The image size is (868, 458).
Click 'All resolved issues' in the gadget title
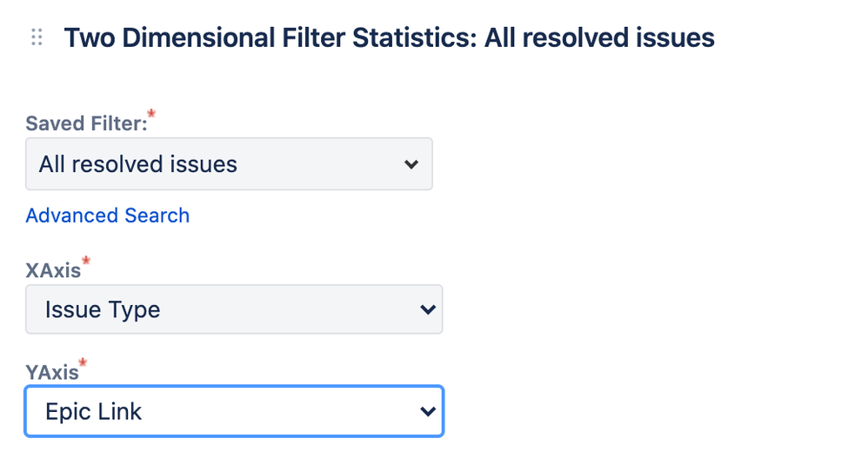pyautogui.click(x=599, y=37)
